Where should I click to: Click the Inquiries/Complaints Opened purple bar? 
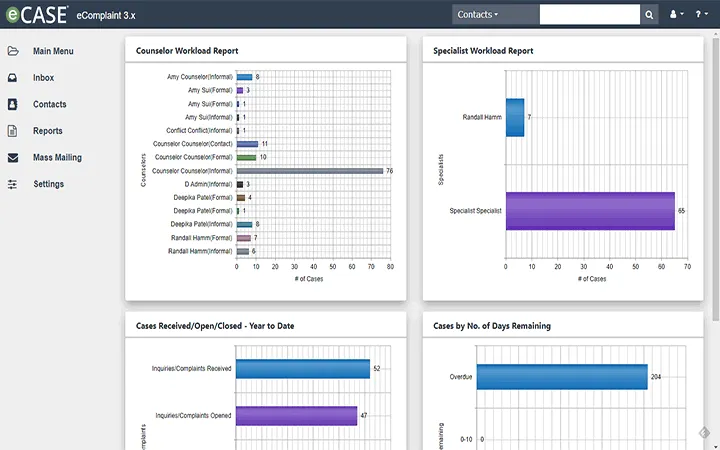tap(296, 416)
